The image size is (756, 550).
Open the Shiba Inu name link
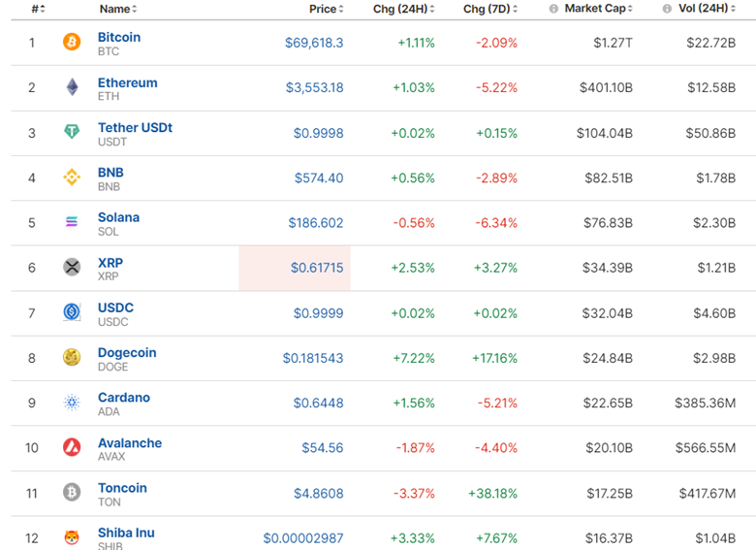point(126,533)
